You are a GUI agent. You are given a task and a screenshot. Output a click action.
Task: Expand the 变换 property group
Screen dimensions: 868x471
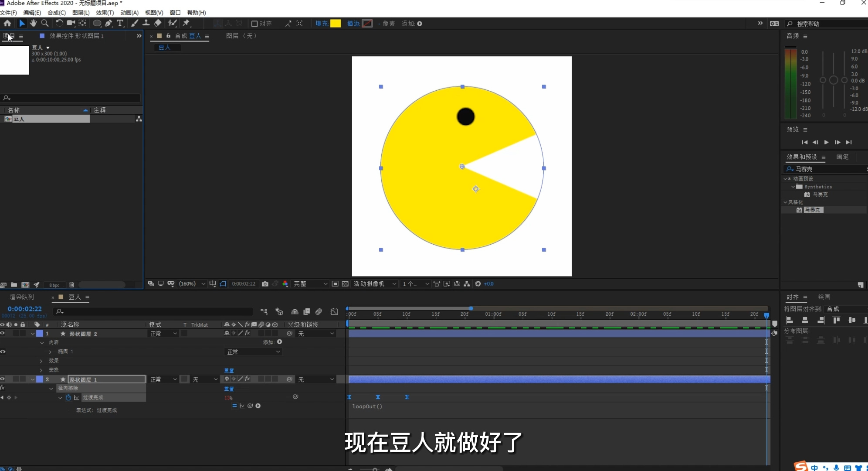tap(41, 370)
